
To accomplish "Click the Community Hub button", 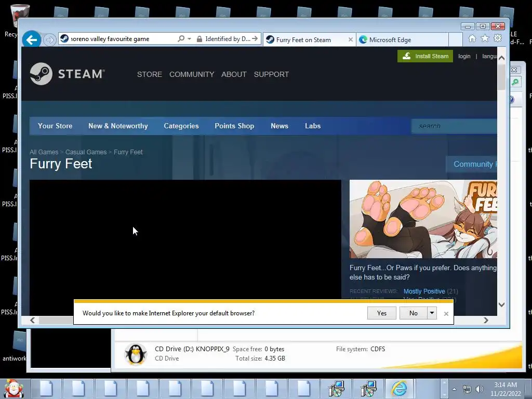I will pyautogui.click(x=472, y=164).
